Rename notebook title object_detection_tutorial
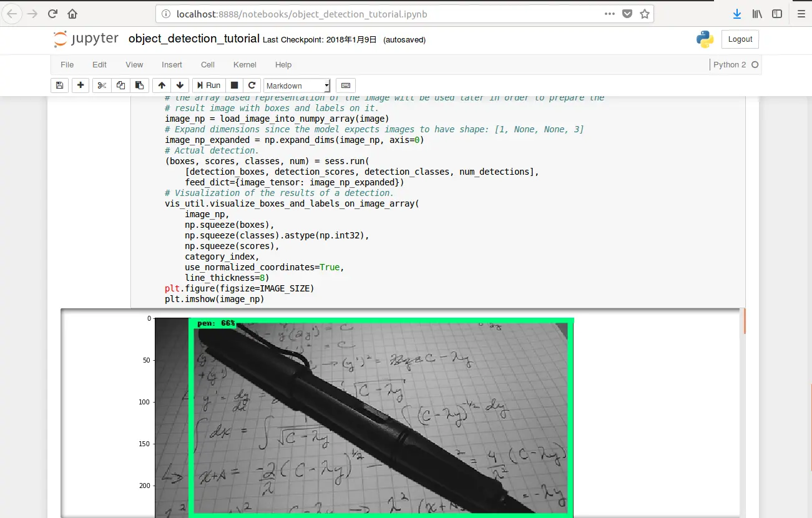The image size is (812, 518). coord(194,39)
